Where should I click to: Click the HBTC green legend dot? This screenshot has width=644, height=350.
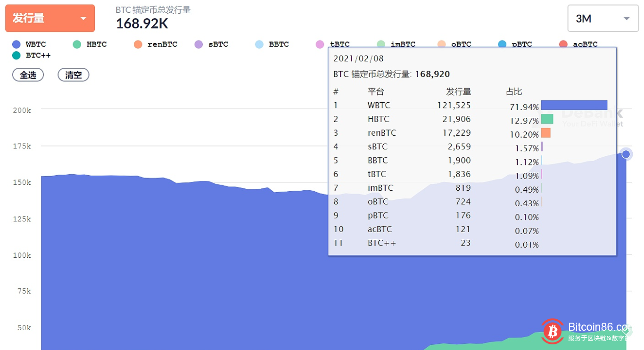[76, 44]
